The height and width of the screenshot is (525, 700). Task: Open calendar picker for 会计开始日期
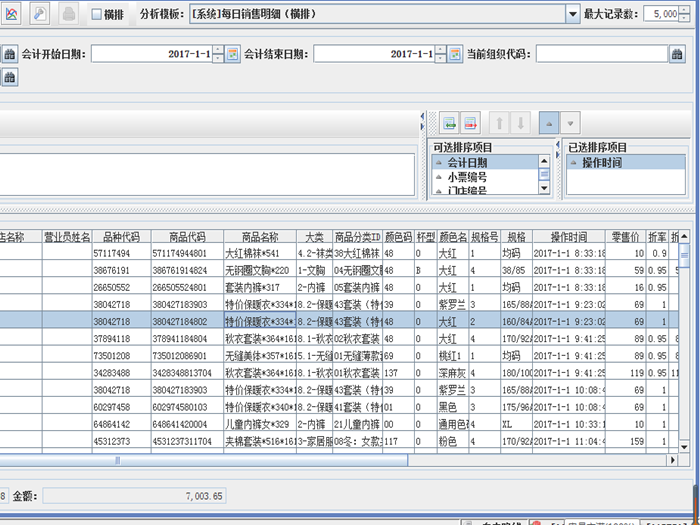232,54
